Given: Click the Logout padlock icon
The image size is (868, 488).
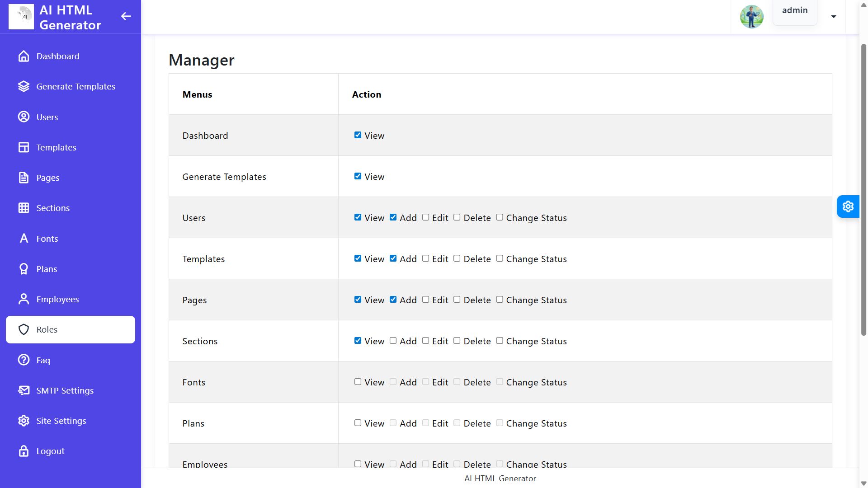Looking at the screenshot, I should (24, 451).
